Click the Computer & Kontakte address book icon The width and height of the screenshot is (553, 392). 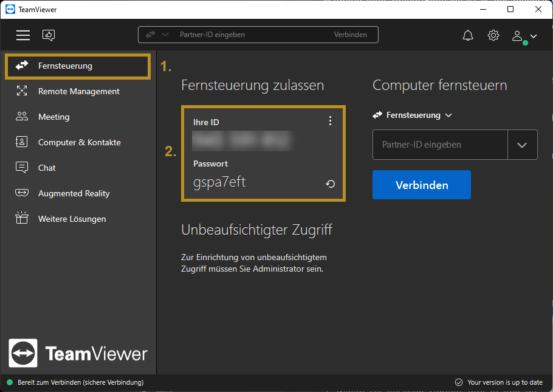pyautogui.click(x=21, y=142)
